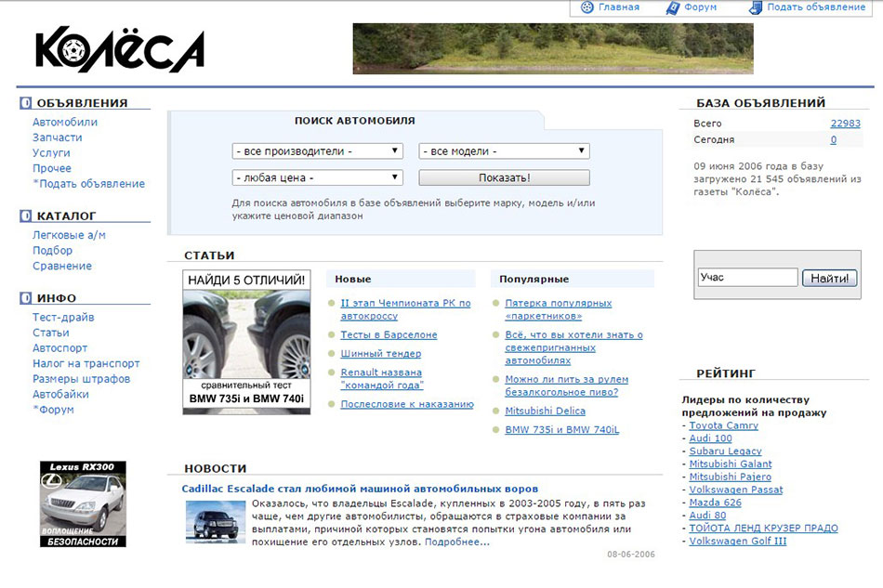Click the Главная wheel icon

586,7
